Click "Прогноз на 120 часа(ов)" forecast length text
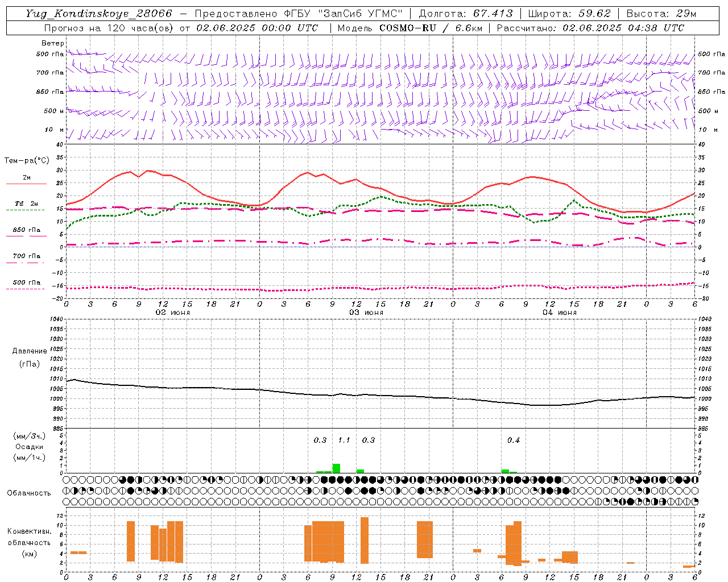 pos(109,28)
